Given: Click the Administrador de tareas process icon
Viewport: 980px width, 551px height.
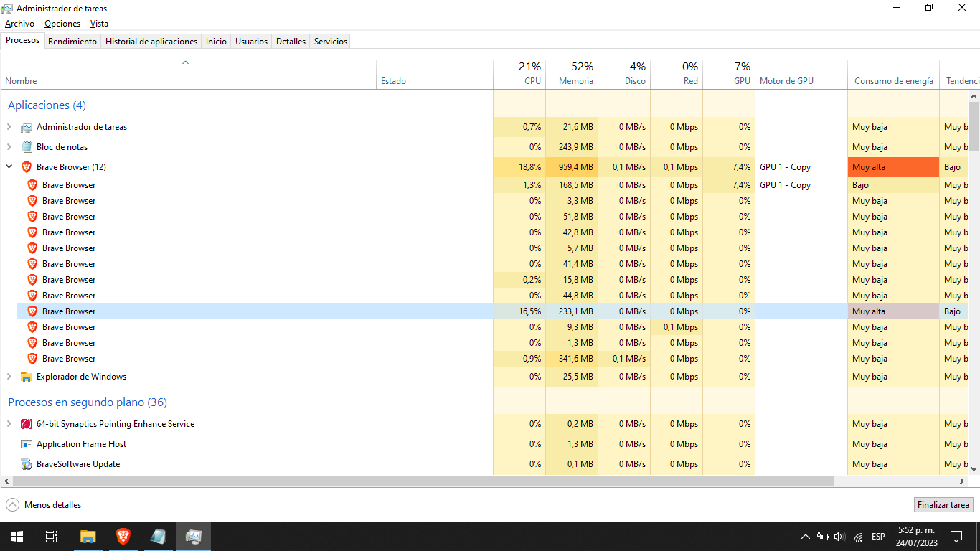Looking at the screenshot, I should [27, 127].
